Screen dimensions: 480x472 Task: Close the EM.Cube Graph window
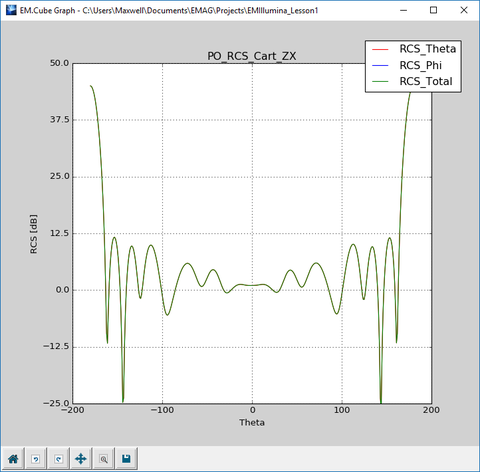(x=464, y=10)
